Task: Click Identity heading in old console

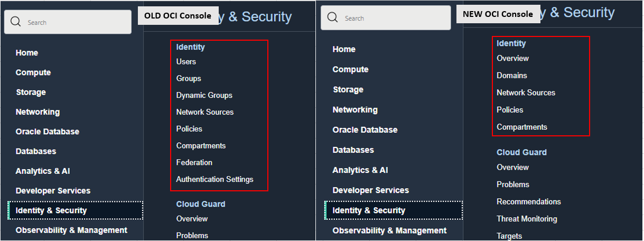Action: pos(191,47)
